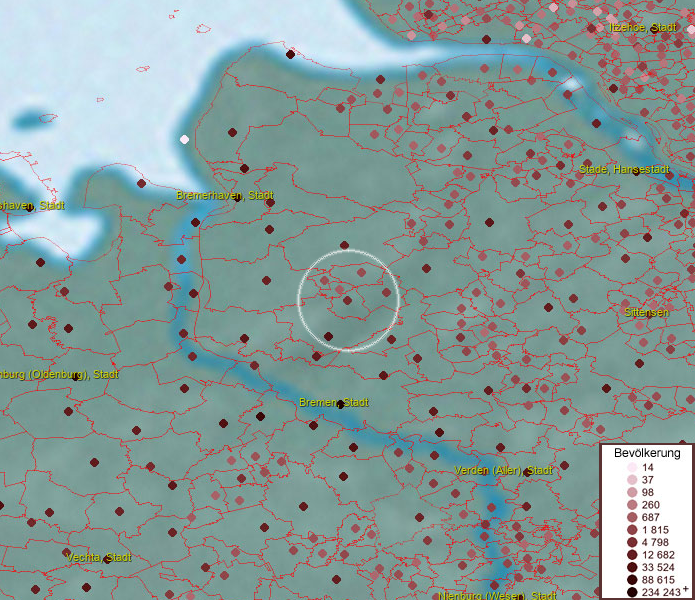The image size is (695, 600).
Task: Click the Bevölkerung legend title
Action: 647,452
